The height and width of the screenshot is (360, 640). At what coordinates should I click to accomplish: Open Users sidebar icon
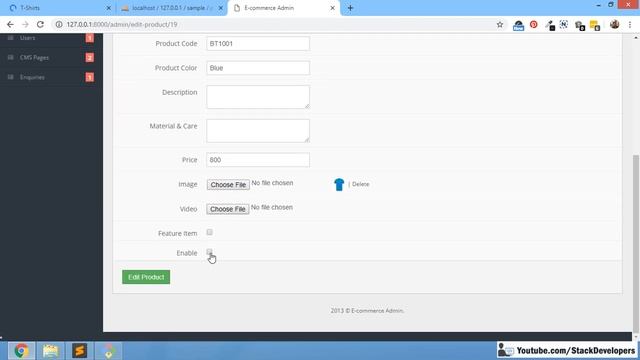(11, 38)
